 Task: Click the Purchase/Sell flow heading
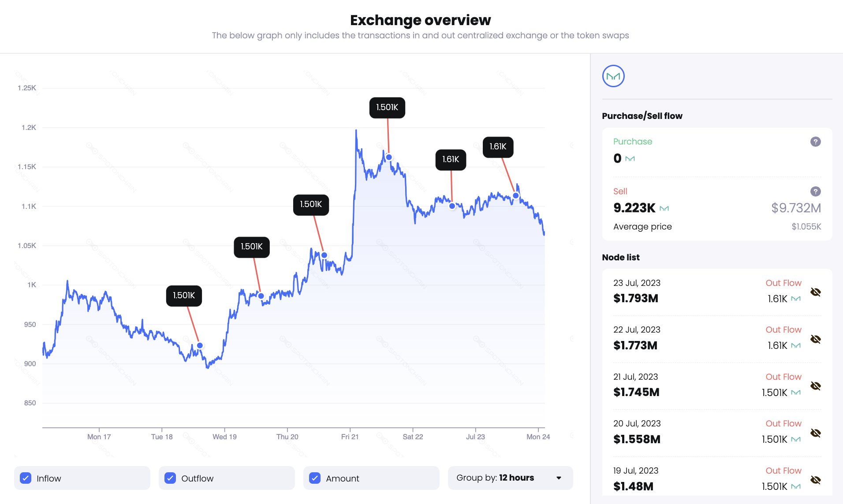642,116
